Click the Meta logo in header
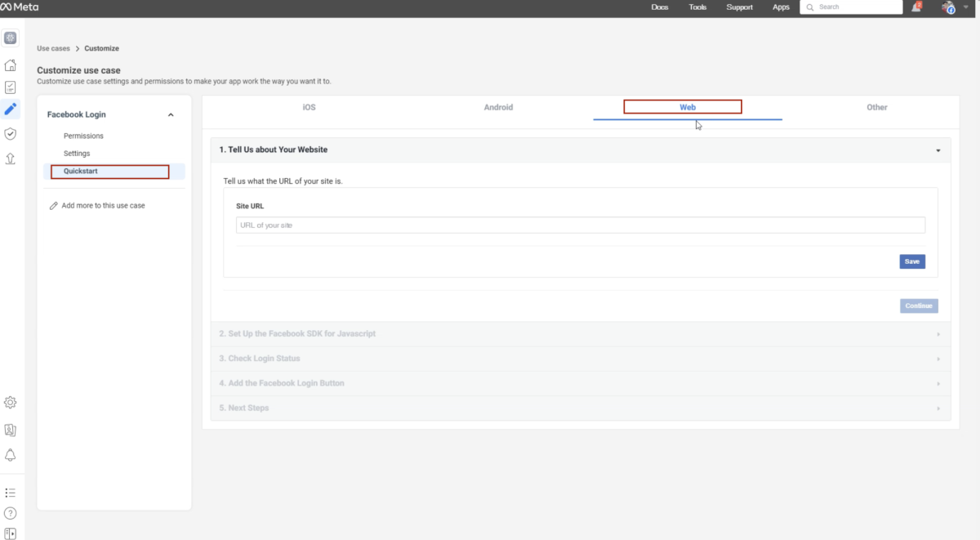The image size is (980, 540). tap(19, 7)
